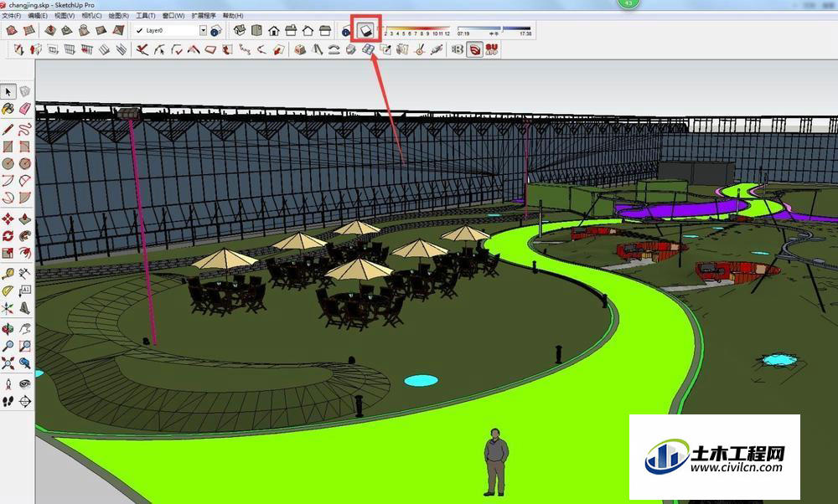Select the Line pencil tool
The height and width of the screenshot is (504, 838).
coord(8,129)
